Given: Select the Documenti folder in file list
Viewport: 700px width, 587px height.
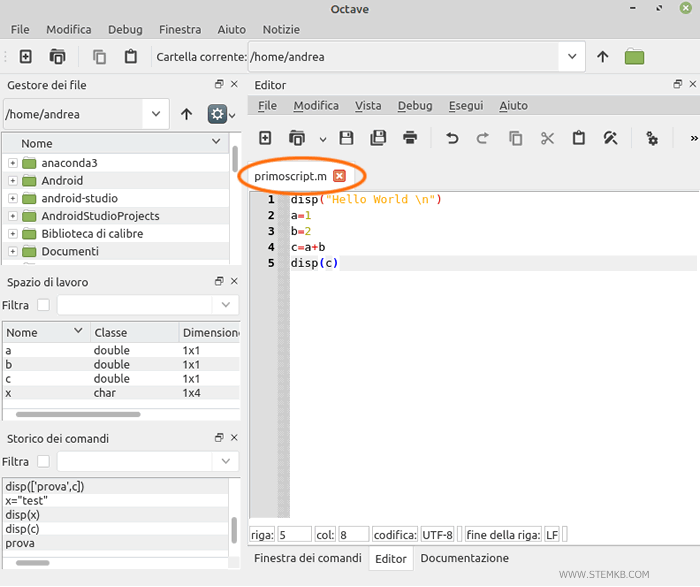Looking at the screenshot, I should tap(69, 252).
